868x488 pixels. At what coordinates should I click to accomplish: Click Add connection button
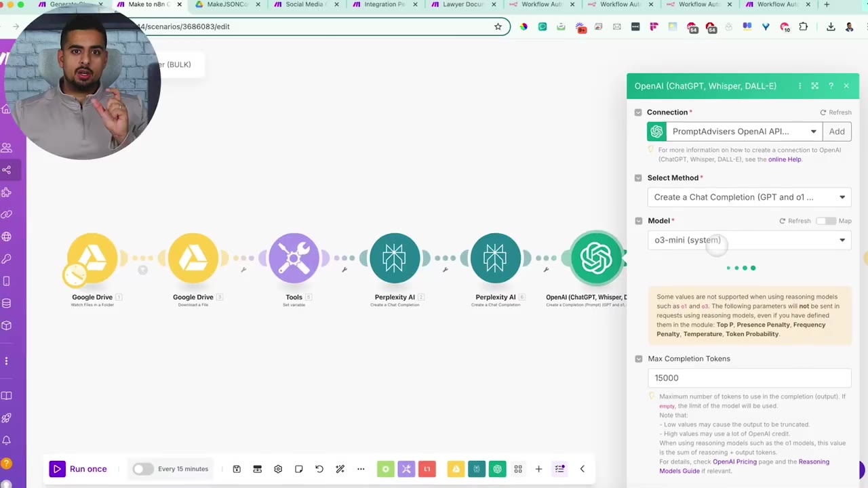click(x=837, y=131)
